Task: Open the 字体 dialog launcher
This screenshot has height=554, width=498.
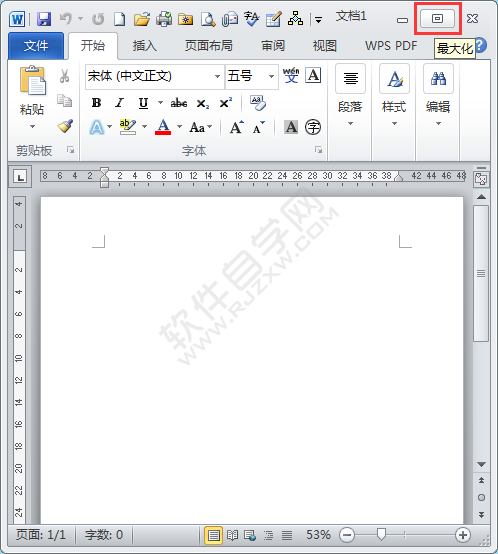Action: [x=319, y=150]
